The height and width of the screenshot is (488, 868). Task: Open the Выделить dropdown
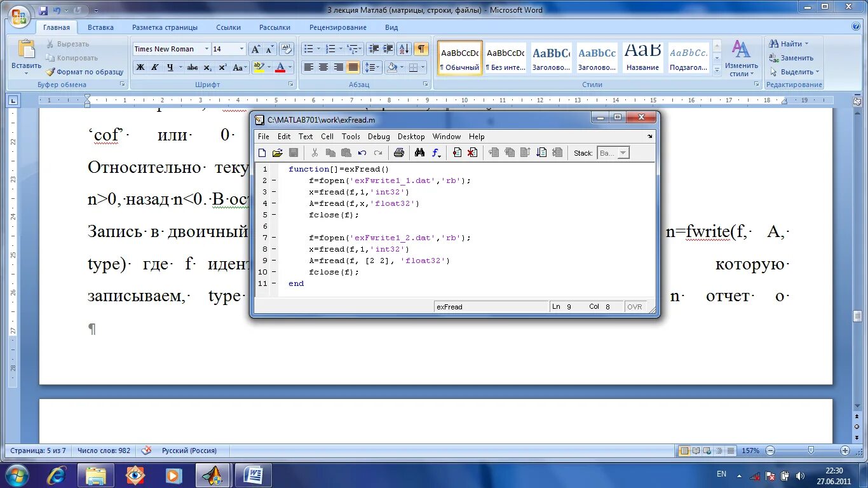(x=794, y=72)
